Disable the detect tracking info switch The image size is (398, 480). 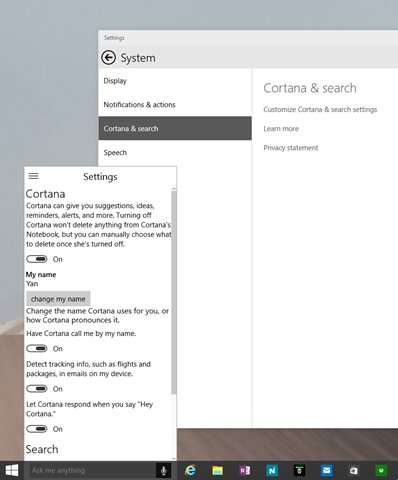[37, 389]
